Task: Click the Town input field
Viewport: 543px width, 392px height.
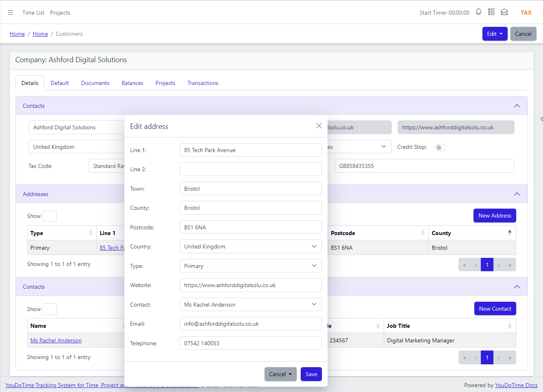Action: (x=250, y=189)
